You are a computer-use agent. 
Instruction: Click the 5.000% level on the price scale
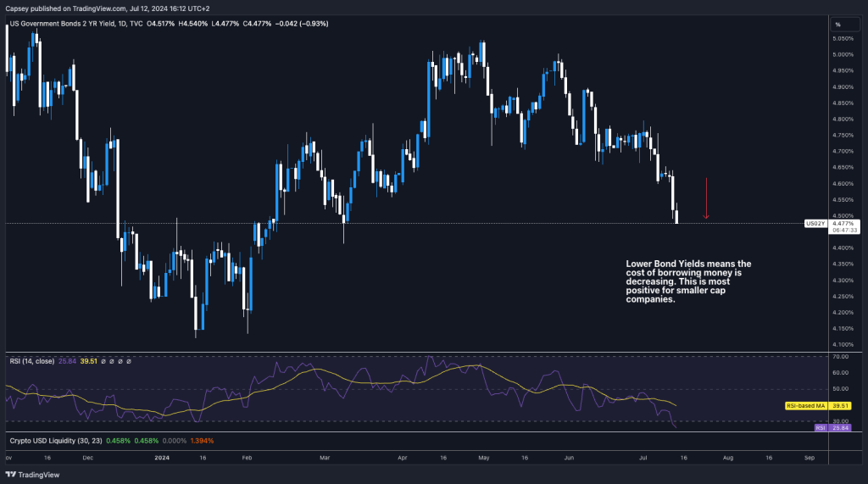[842, 54]
